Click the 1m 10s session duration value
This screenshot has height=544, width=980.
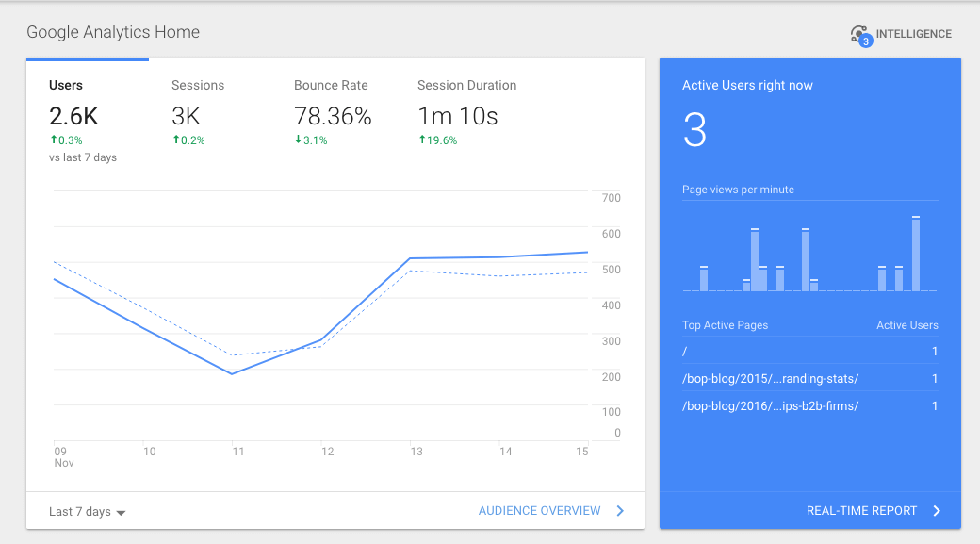458,116
